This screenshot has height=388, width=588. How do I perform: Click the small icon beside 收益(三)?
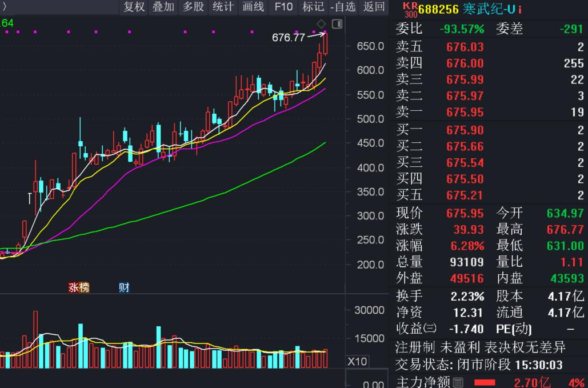point(431,327)
